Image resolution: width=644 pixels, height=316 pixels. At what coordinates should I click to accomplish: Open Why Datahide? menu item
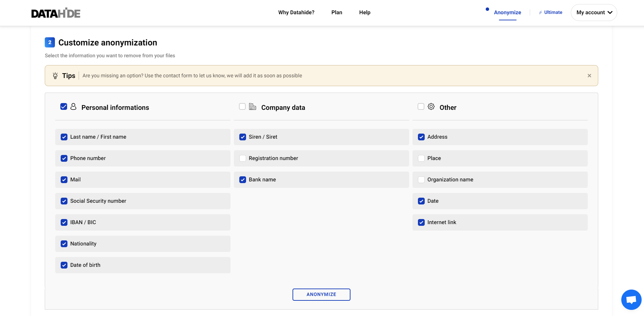[x=296, y=13]
